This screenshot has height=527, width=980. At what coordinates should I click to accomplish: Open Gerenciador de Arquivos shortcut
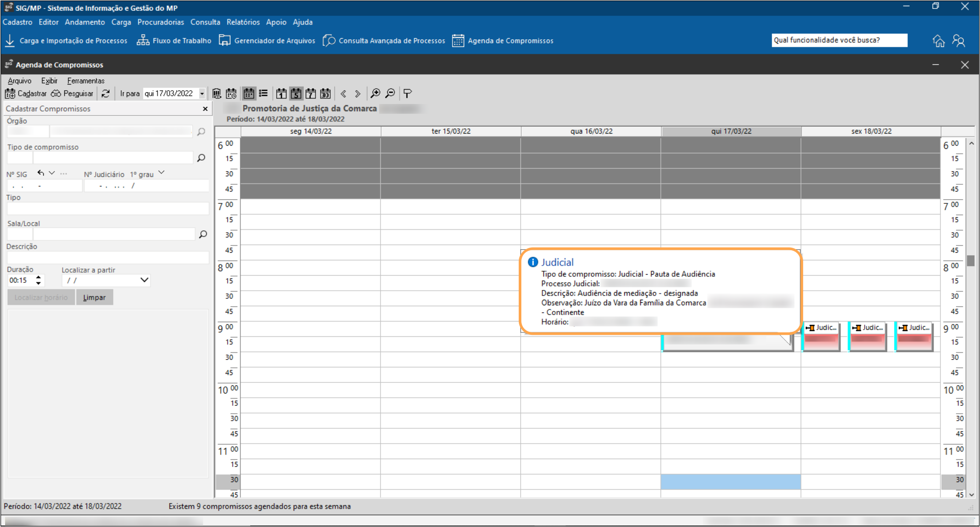(267, 41)
